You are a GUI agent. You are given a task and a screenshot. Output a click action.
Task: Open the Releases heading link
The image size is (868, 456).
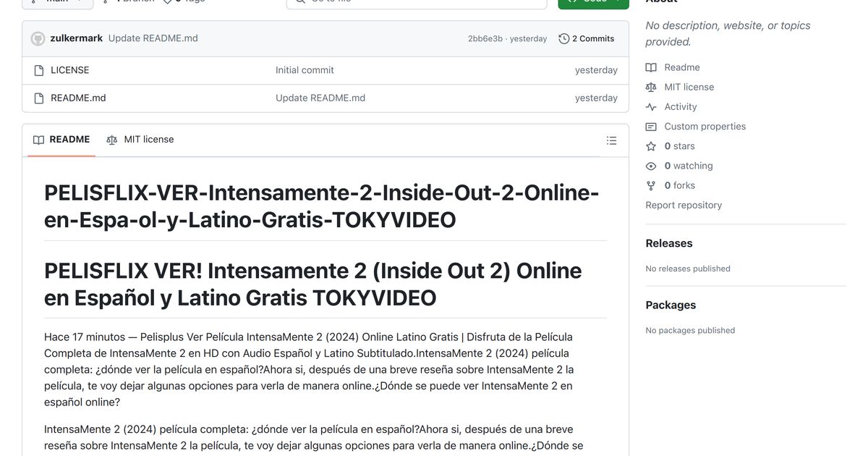(x=669, y=243)
